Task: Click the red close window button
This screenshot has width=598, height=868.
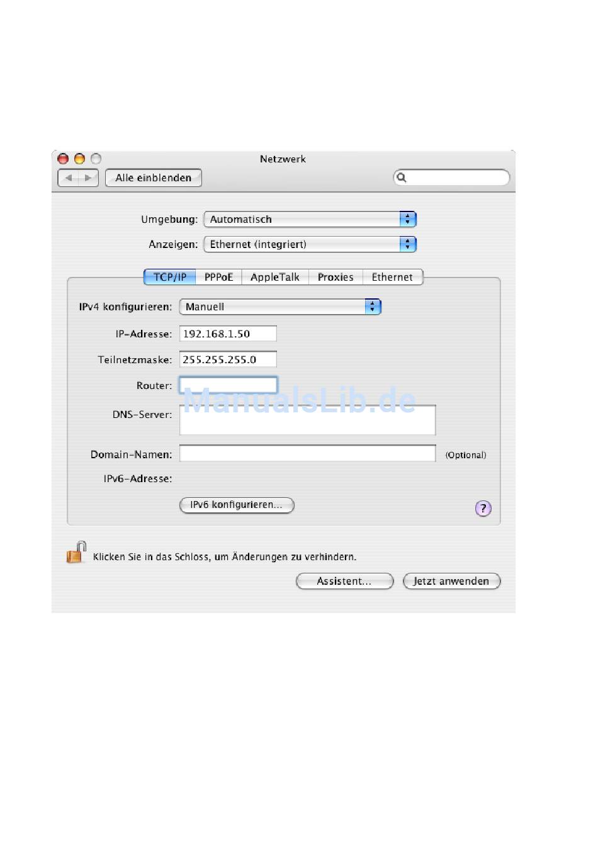Action: [63, 159]
